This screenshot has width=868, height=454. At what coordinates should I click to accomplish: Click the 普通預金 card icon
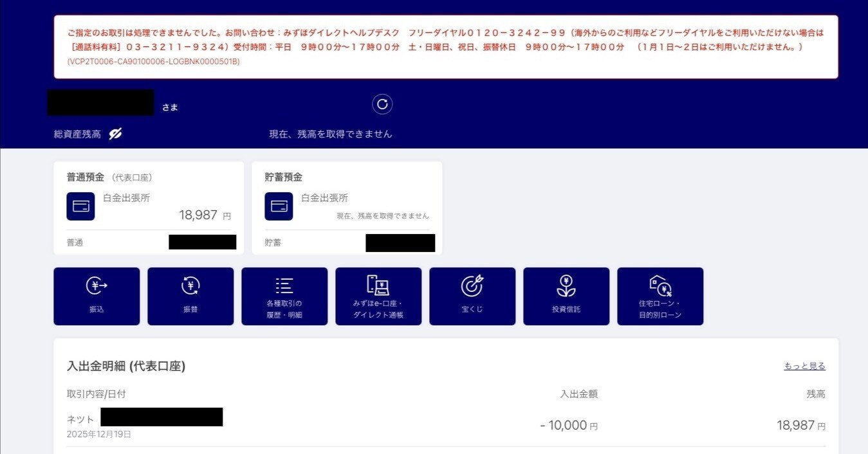point(80,206)
